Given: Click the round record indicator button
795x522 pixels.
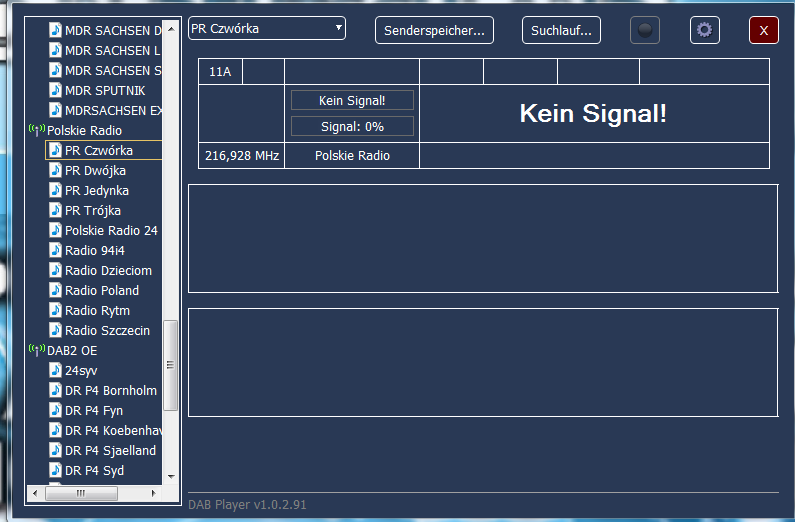Looking at the screenshot, I should coord(645,30).
